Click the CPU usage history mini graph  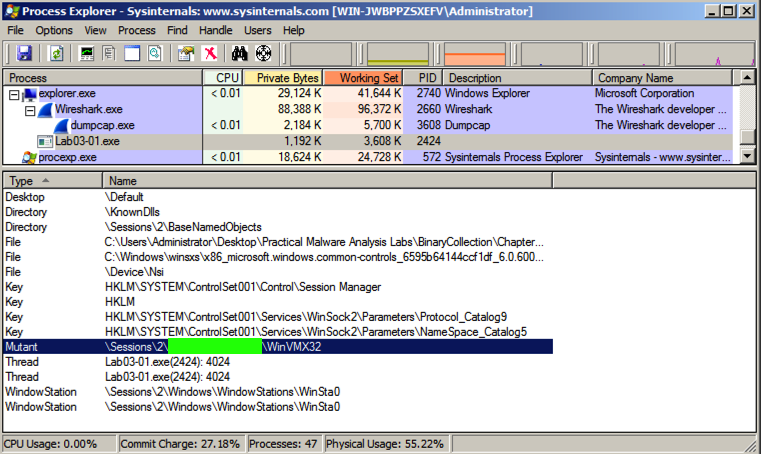[321, 54]
